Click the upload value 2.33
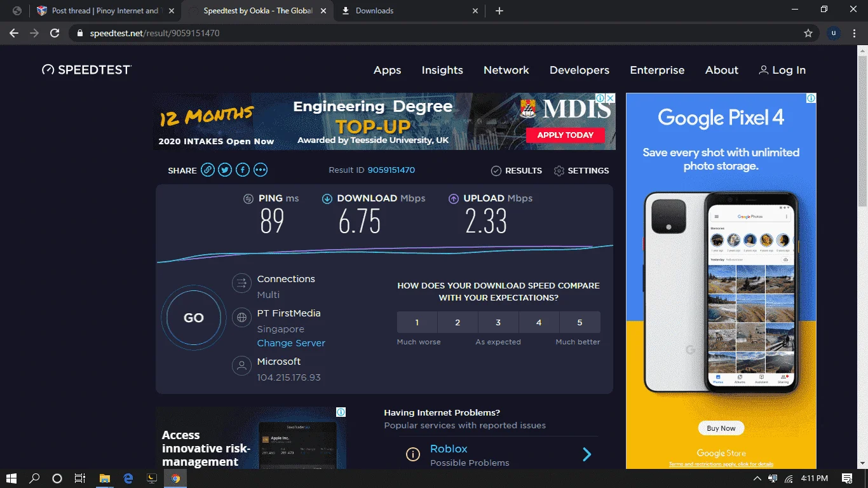The width and height of the screenshot is (868, 488). pos(486,221)
